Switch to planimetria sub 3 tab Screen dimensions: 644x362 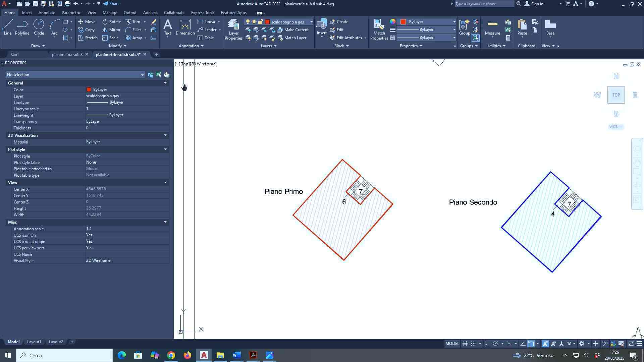click(67, 54)
